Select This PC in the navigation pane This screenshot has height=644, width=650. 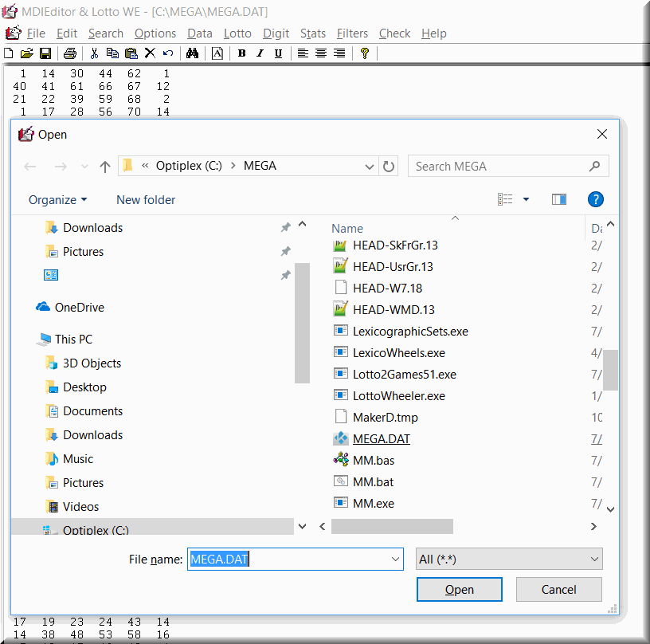73,340
